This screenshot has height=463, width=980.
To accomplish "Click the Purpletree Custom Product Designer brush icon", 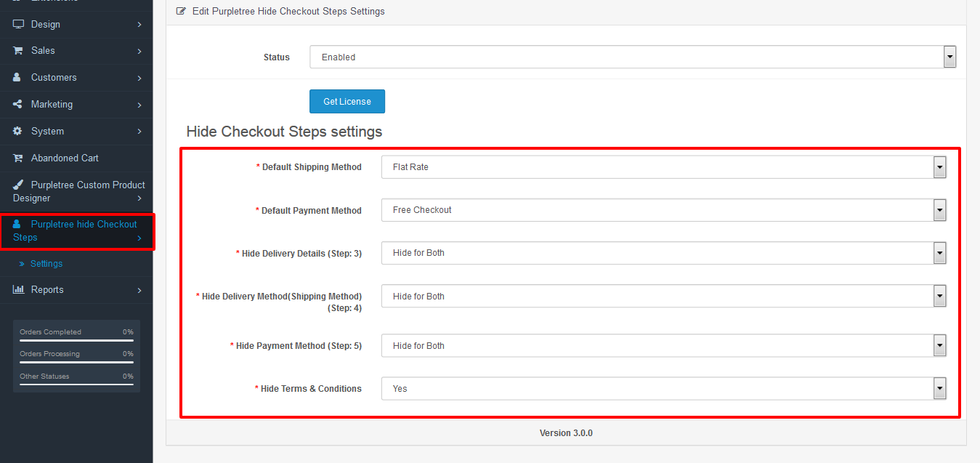I will [x=18, y=185].
